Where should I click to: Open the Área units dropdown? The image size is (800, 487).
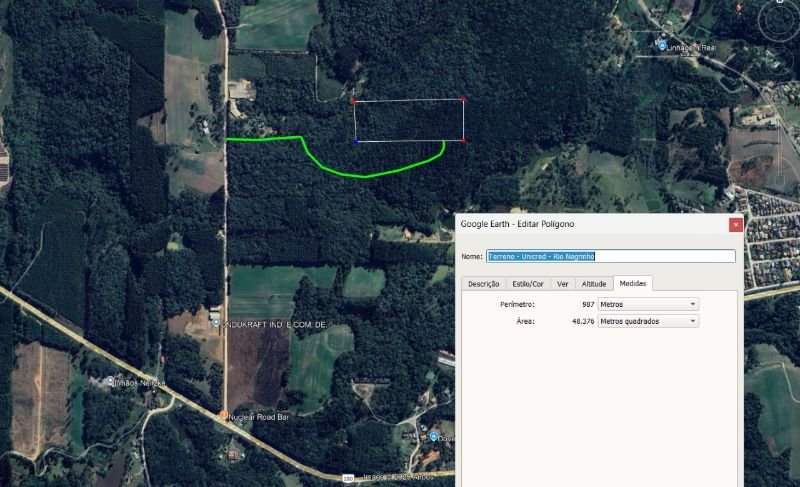(x=648, y=321)
